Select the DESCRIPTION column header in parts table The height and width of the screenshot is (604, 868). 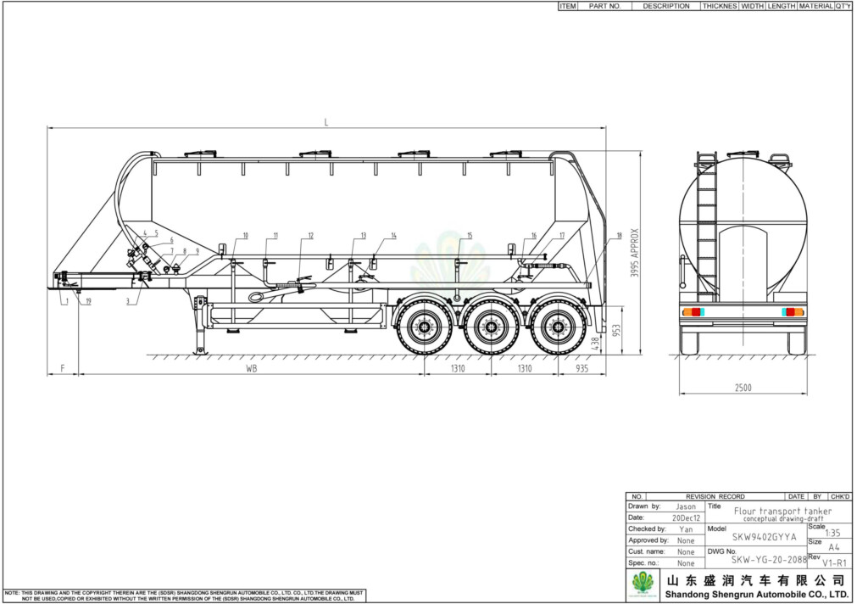tap(665, 6)
